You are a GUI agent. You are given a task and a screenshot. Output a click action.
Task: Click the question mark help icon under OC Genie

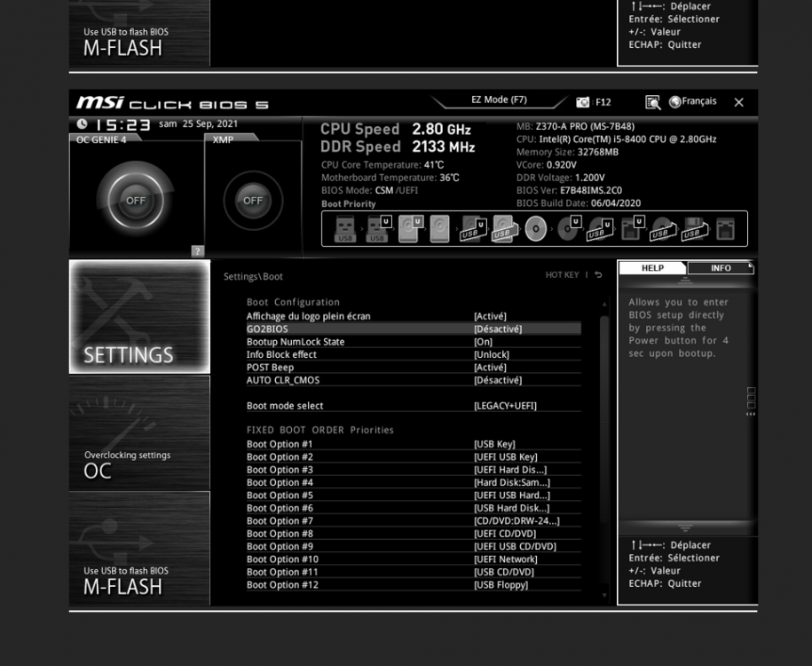197,251
